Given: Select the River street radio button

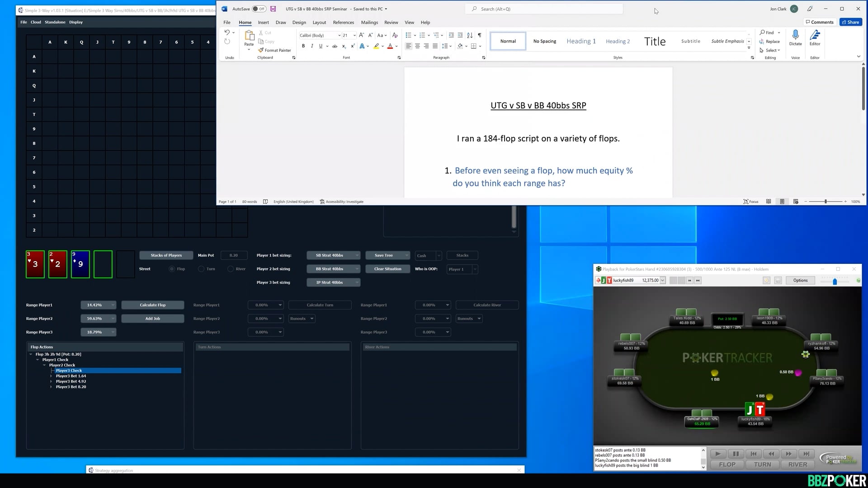Looking at the screenshot, I should (231, 269).
